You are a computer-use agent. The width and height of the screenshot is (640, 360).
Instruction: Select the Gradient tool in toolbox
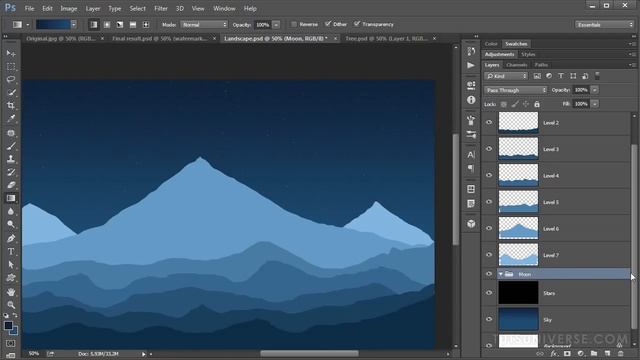pos(11,198)
